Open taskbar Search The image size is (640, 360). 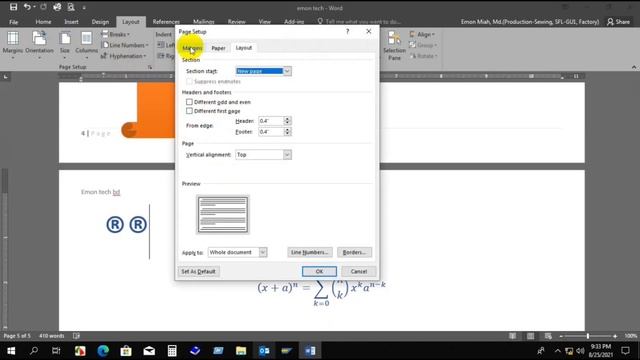click(x=34, y=351)
